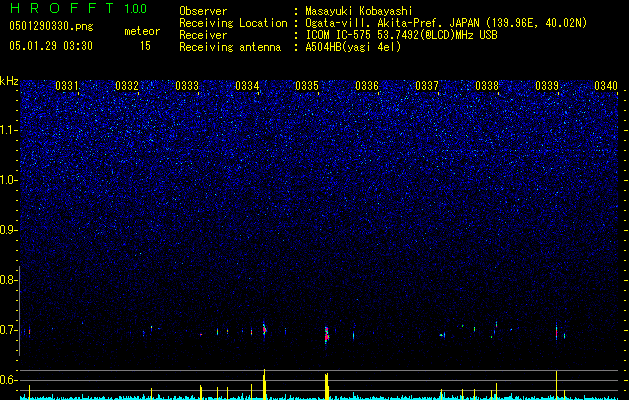Click the 1.0 kHz frequency label

[x=9, y=180]
